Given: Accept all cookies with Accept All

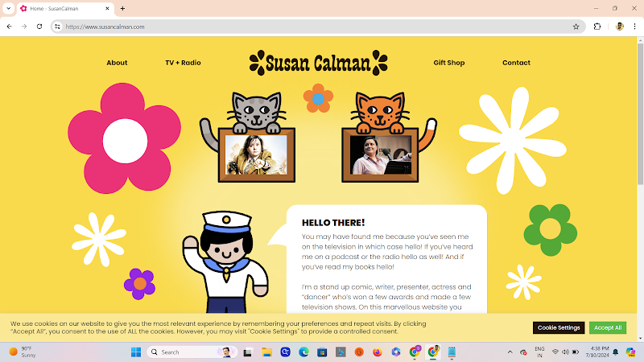Looking at the screenshot, I should pos(608,327).
